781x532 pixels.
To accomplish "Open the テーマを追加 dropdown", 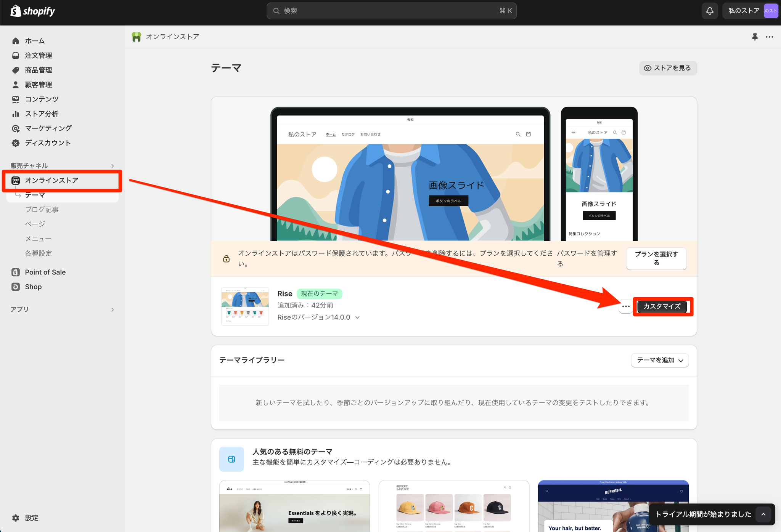I will [x=660, y=360].
